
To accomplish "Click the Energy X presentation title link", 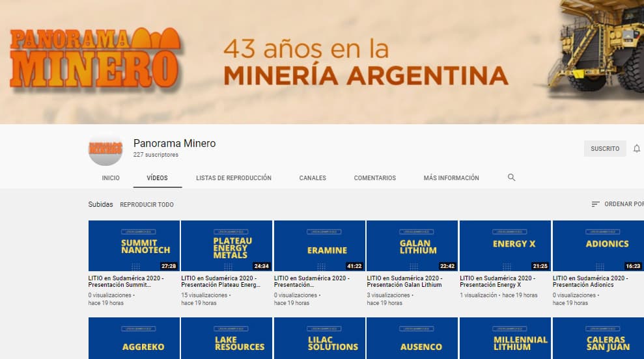I will tap(497, 281).
